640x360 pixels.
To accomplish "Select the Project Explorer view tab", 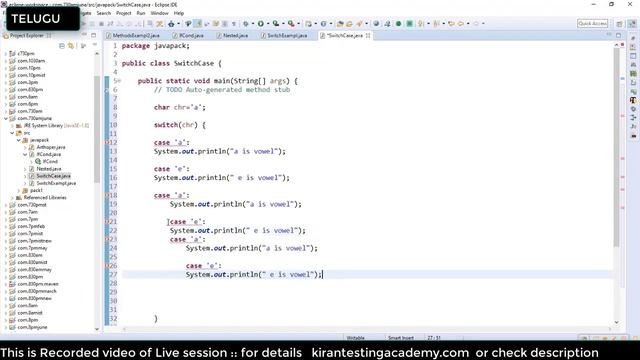I will click(27, 36).
